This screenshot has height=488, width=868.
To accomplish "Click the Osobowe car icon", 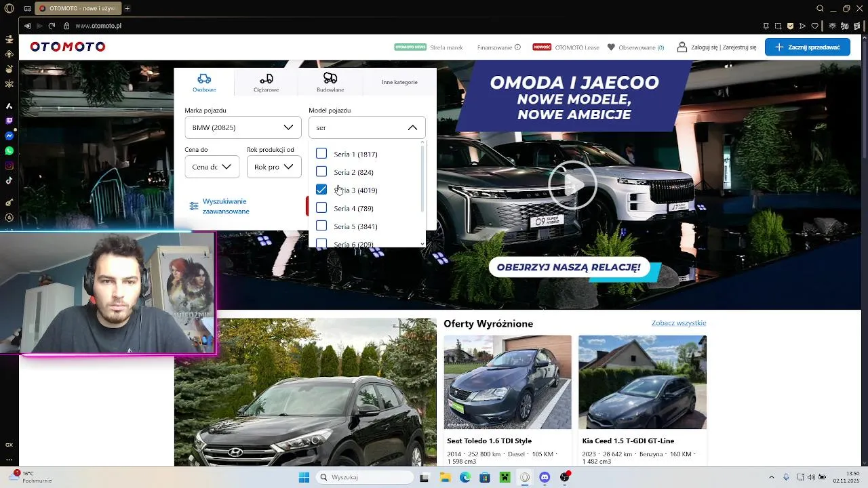I will [x=204, y=79].
